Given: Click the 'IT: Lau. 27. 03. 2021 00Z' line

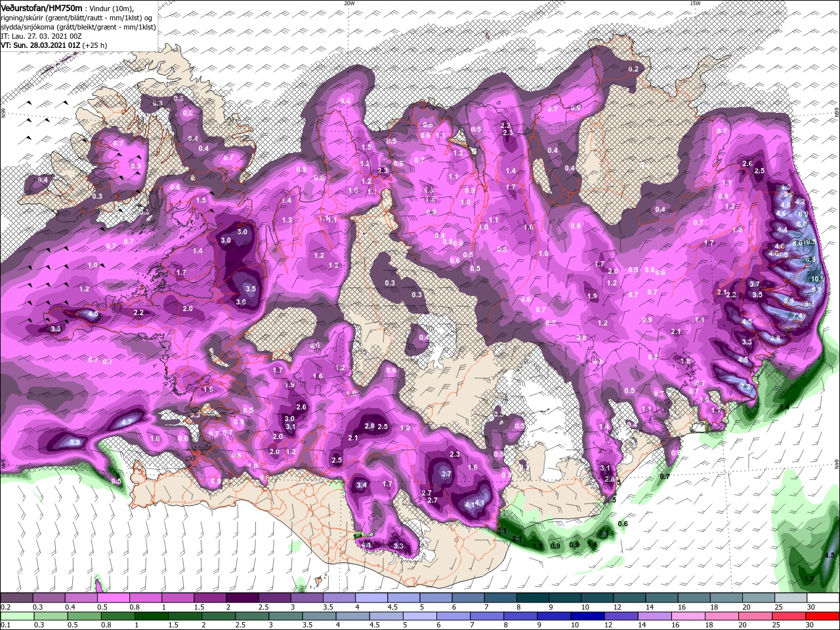Looking at the screenshot, I should (41, 35).
